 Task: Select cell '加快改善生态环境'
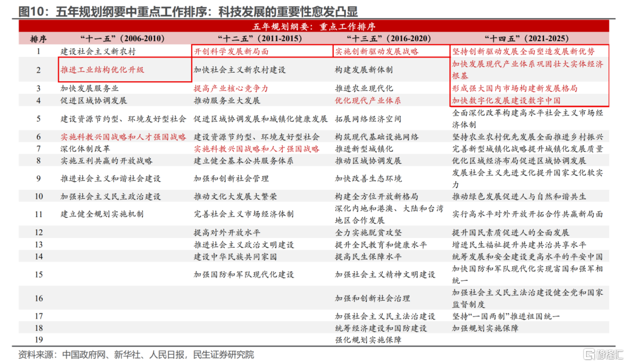368,178
